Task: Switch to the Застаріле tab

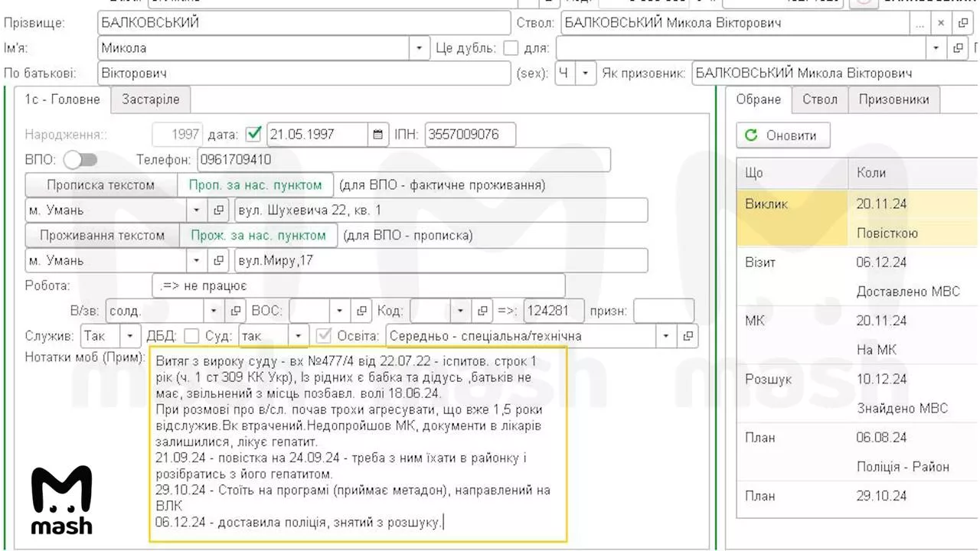Action: click(x=151, y=99)
